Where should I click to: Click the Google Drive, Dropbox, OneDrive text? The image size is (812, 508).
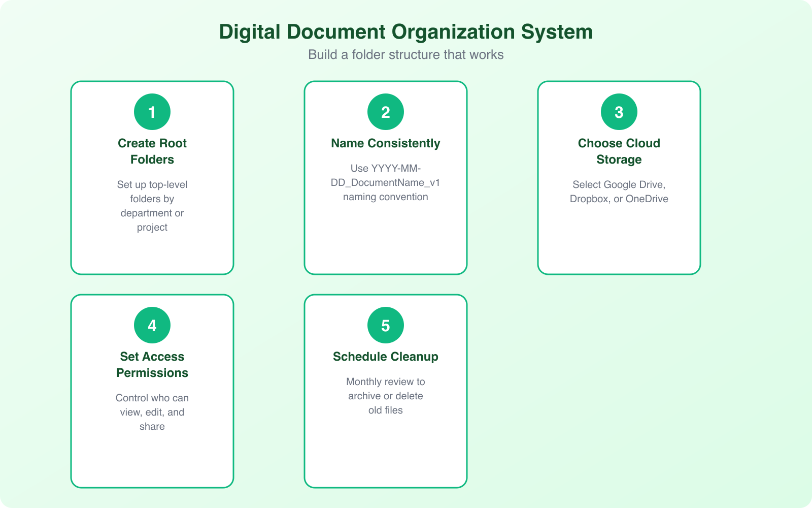pyautogui.click(x=619, y=192)
